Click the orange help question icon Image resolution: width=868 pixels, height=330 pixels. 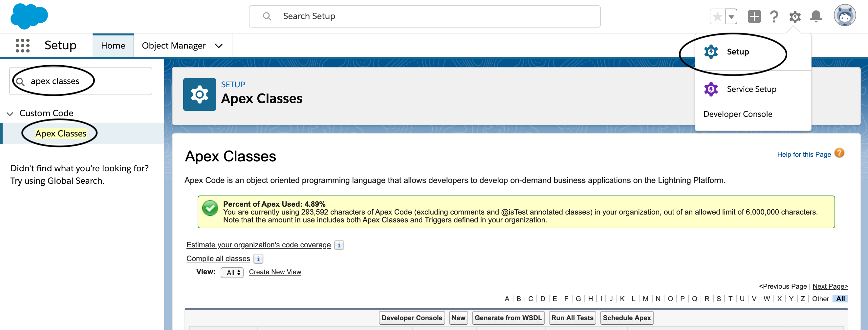pos(839,153)
